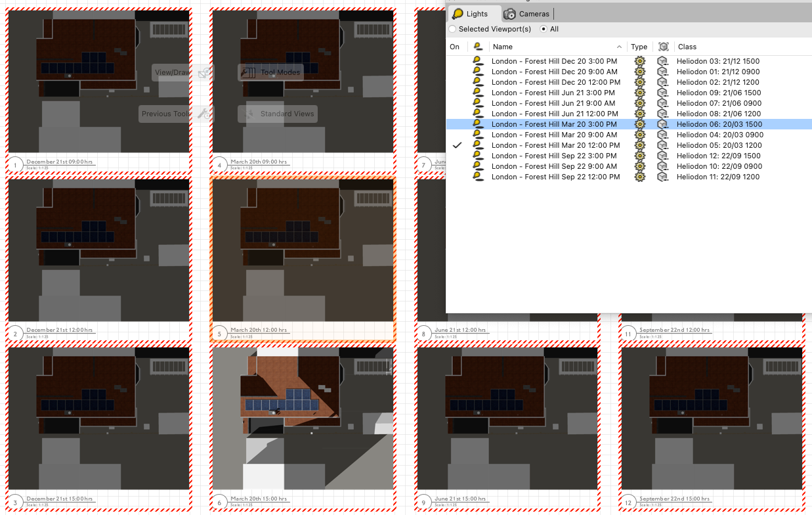Click the class cube icon column header
The image size is (812, 515).
pos(664,47)
